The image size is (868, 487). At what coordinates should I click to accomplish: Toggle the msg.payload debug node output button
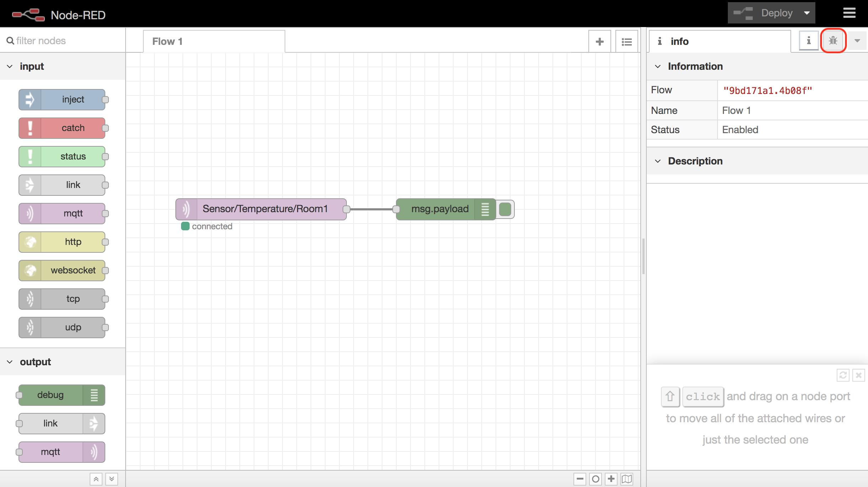point(505,209)
